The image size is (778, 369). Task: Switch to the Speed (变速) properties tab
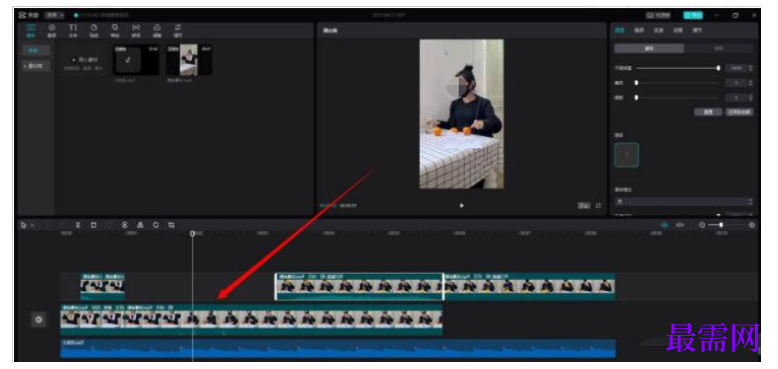[x=658, y=30]
